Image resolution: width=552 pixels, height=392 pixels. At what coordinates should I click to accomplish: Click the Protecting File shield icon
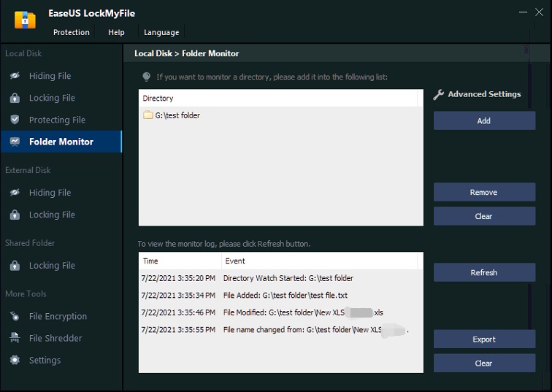click(x=15, y=120)
